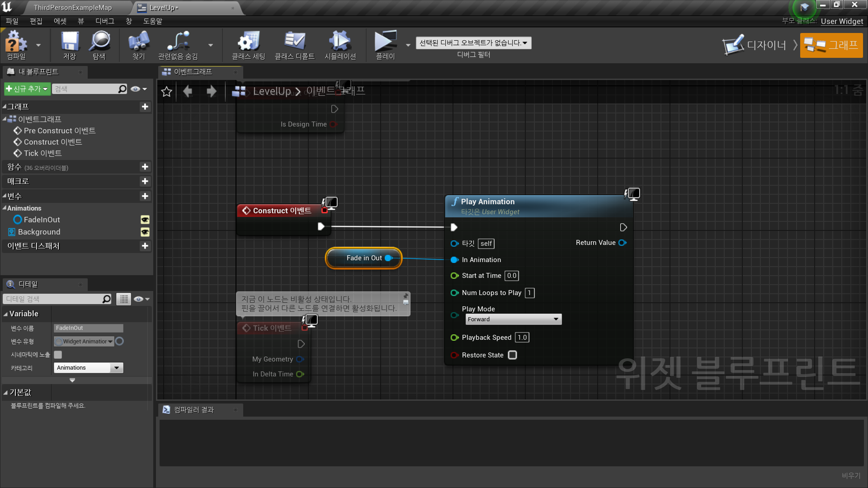Switch to the ThirdPersonExampleMap tab

coord(72,8)
